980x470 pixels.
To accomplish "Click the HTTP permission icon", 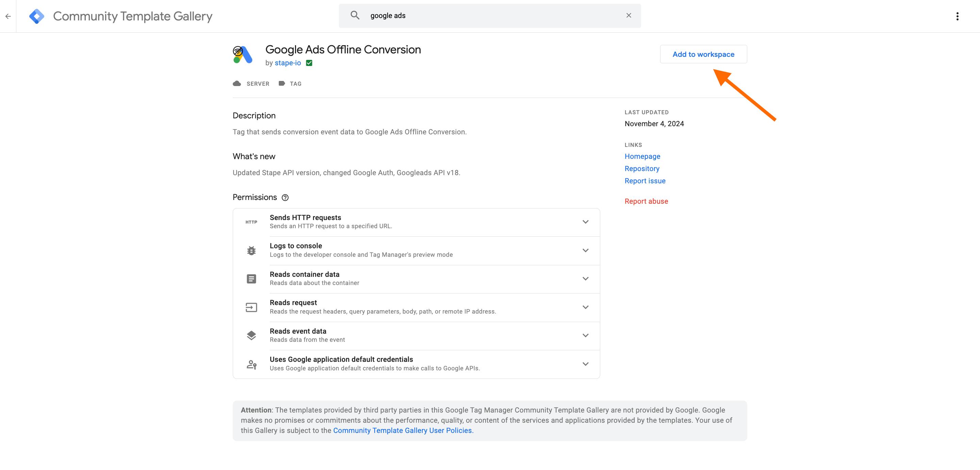I will click(x=251, y=222).
